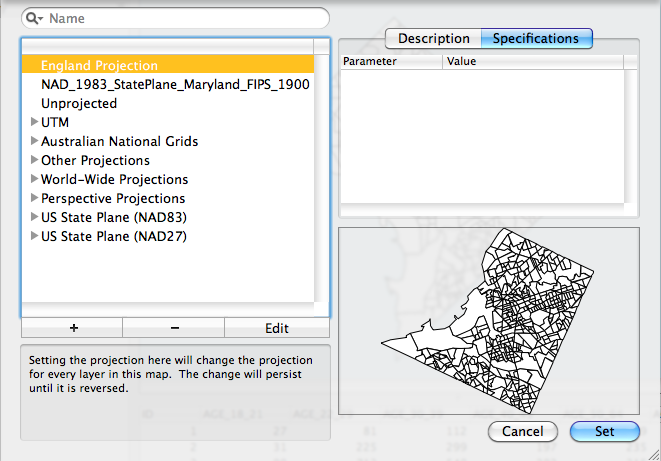
Task: Expand Australian National Grids group
Action: 35,141
